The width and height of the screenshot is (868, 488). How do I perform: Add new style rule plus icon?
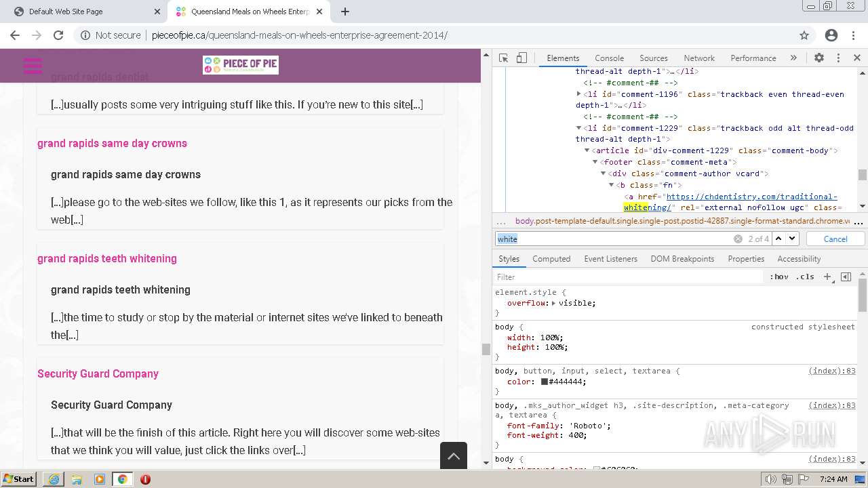pos(827,277)
